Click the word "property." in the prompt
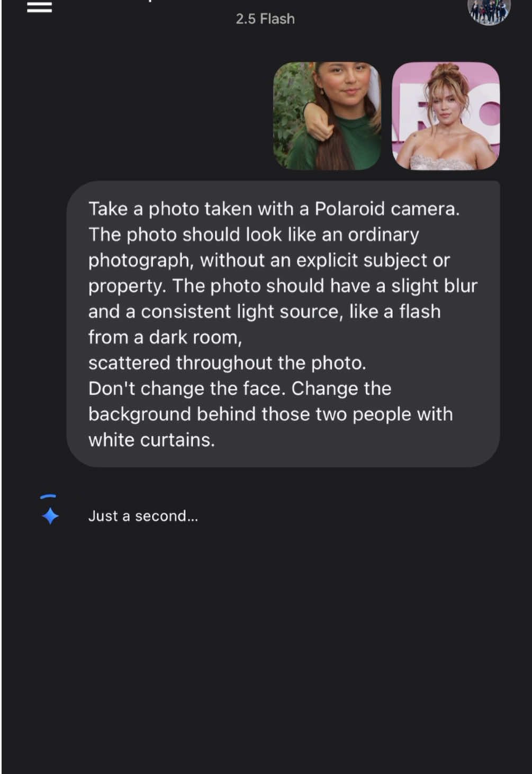This screenshot has width=532, height=774. click(x=128, y=287)
